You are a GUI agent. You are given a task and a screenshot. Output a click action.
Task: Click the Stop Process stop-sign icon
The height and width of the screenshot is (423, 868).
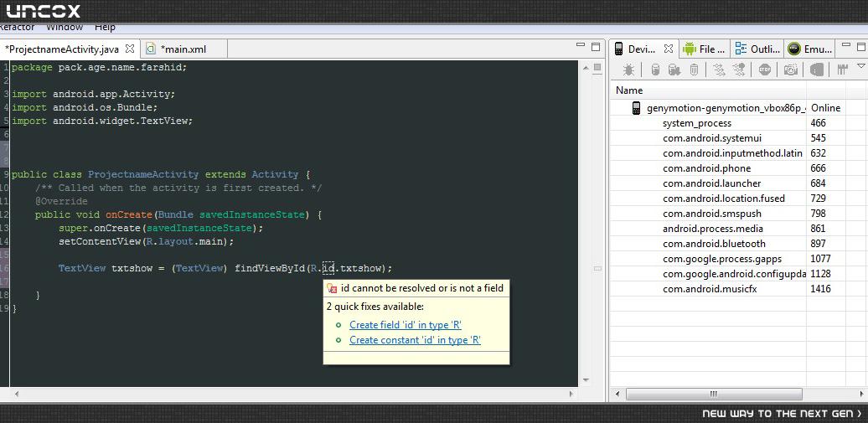click(764, 70)
